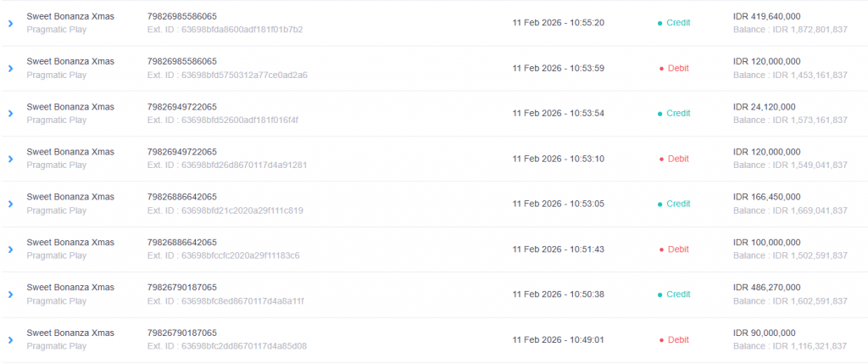Expand the 10:53:05 Credit transaction row

coord(10,204)
